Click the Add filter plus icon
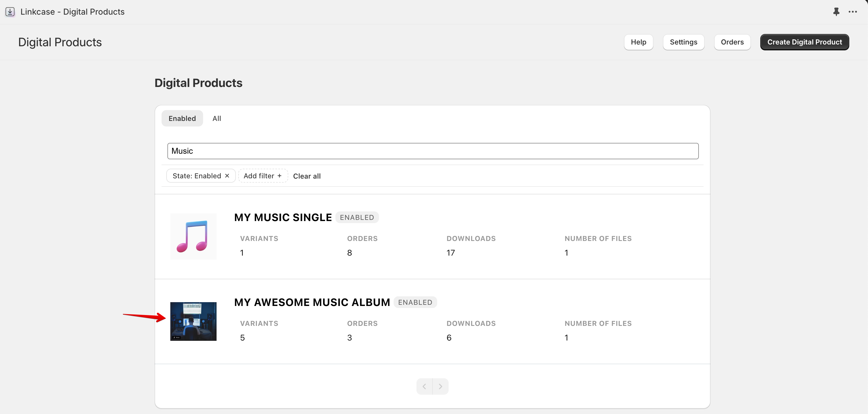Image resolution: width=868 pixels, height=414 pixels. tap(280, 176)
